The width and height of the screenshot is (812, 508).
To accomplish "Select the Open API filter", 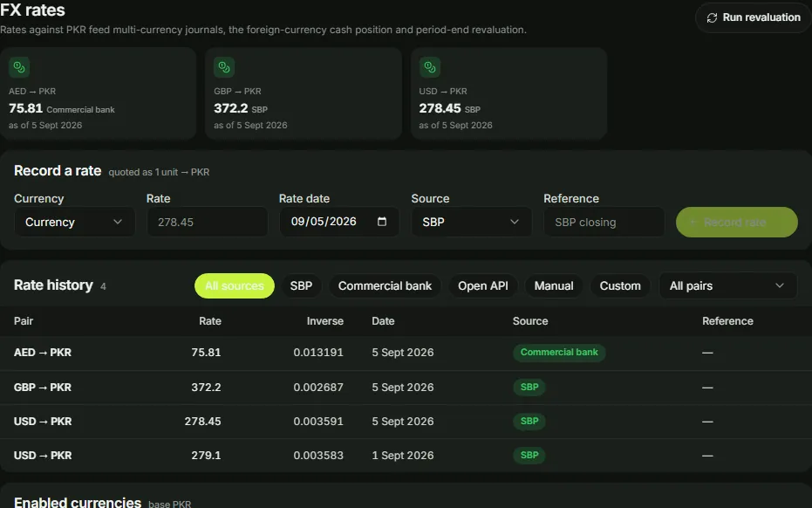I will click(x=482, y=286).
